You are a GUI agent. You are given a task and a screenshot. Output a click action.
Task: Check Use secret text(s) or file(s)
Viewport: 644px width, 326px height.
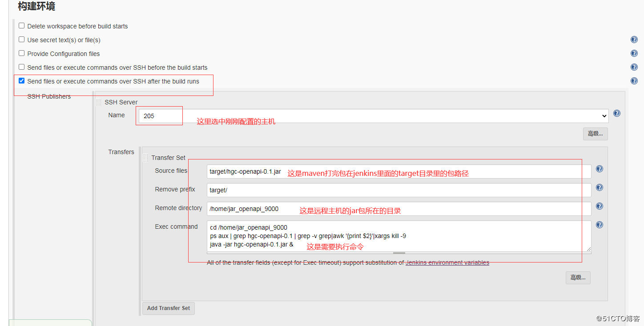pyautogui.click(x=21, y=40)
